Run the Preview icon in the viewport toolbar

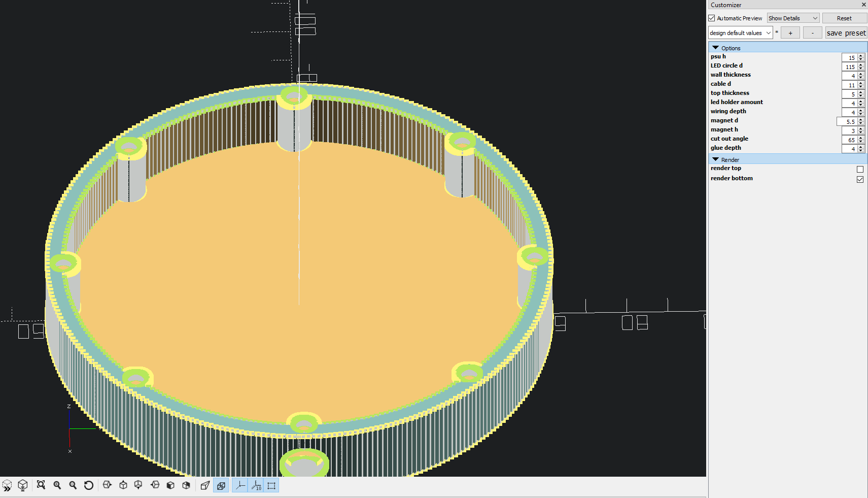7,485
